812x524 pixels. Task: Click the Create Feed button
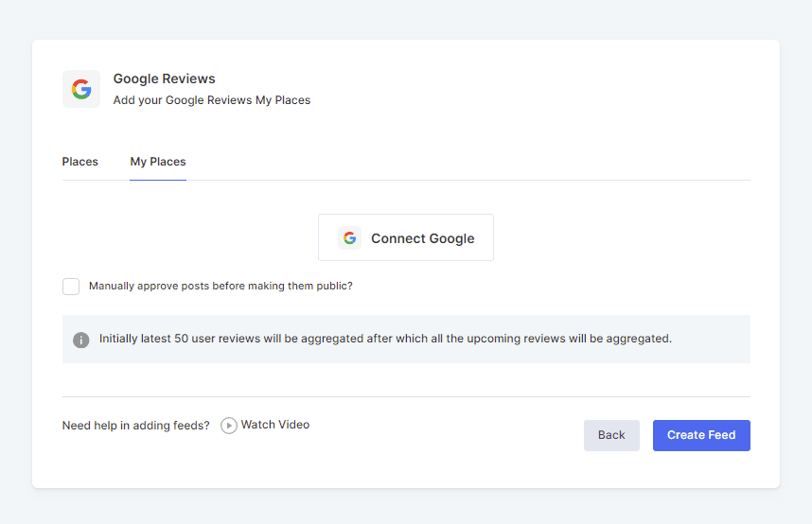(701, 435)
